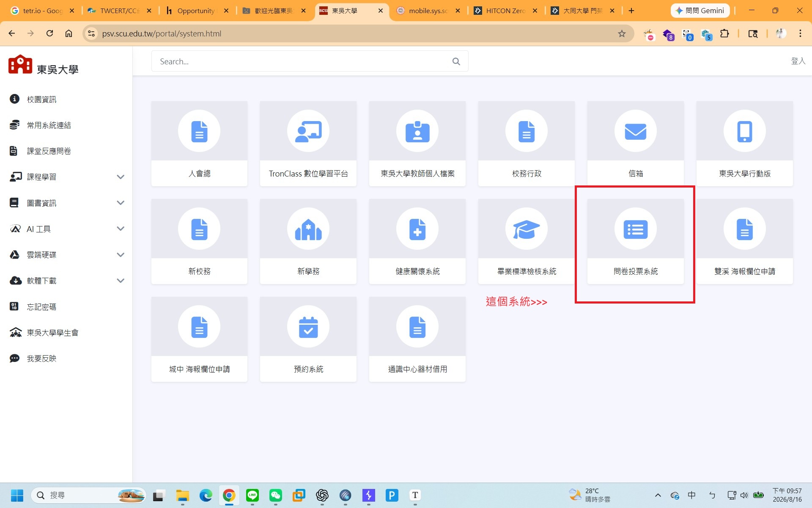The image size is (812, 508).
Task: Open 東吳大學行動版 phone icon
Action: point(745,131)
